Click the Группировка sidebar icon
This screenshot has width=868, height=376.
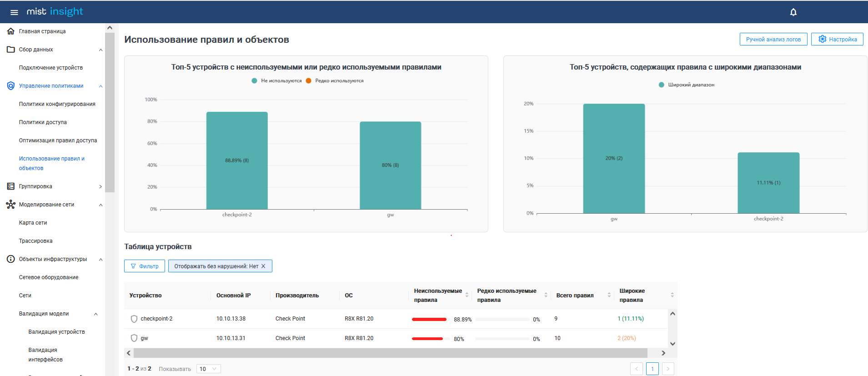[11, 186]
